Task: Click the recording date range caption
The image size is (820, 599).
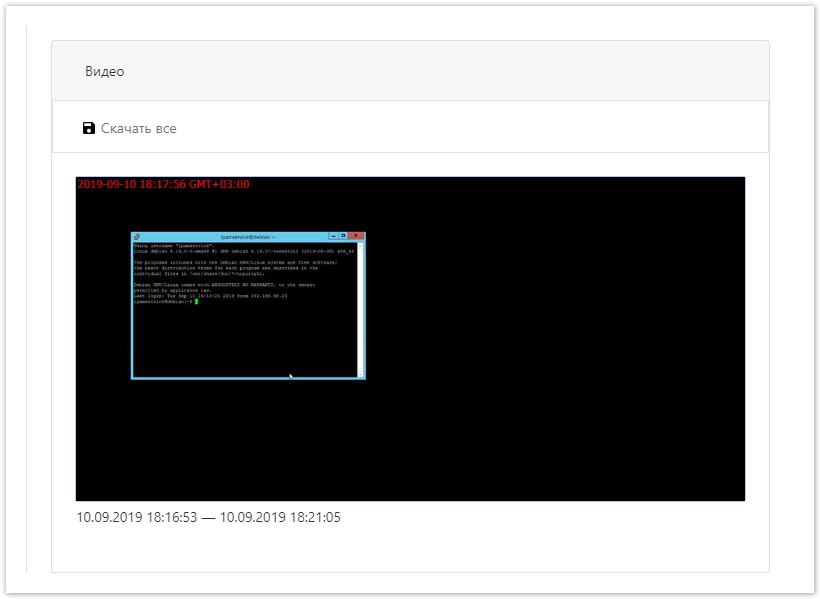Action: (x=208, y=517)
